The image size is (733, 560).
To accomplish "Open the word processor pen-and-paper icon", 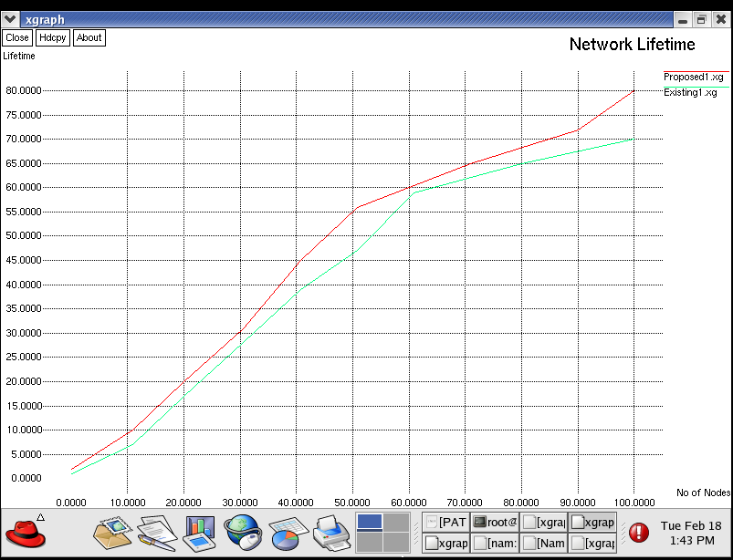I will [x=157, y=531].
